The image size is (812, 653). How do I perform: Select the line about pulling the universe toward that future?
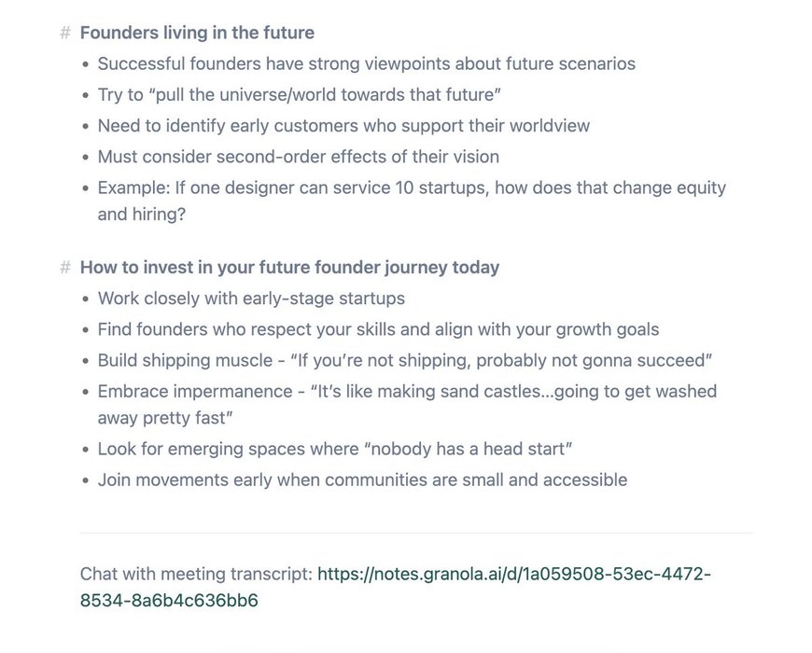[x=299, y=95]
